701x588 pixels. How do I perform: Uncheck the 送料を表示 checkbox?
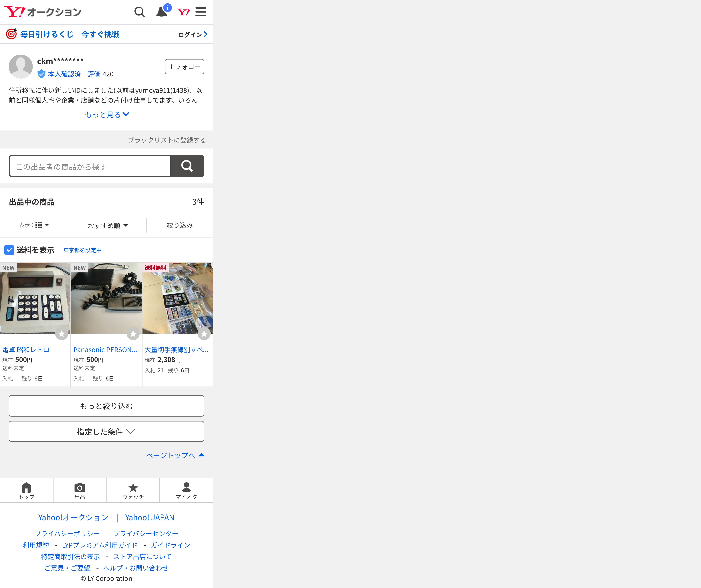click(x=9, y=250)
